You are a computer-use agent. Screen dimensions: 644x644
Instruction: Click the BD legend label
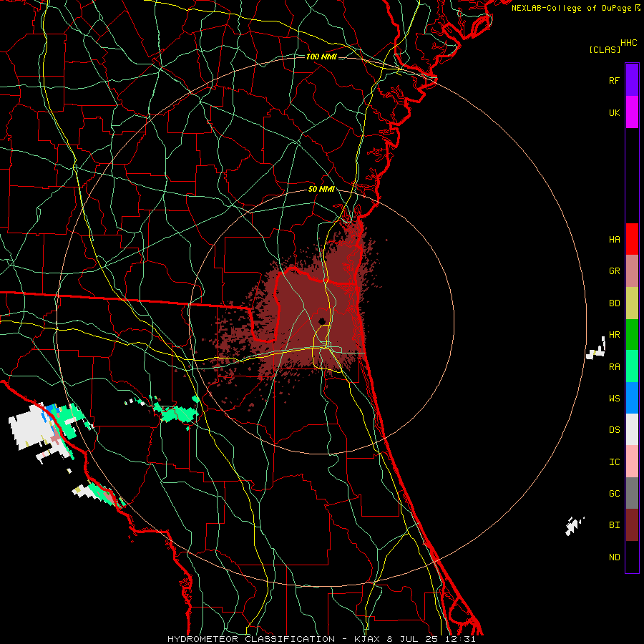[615, 303]
